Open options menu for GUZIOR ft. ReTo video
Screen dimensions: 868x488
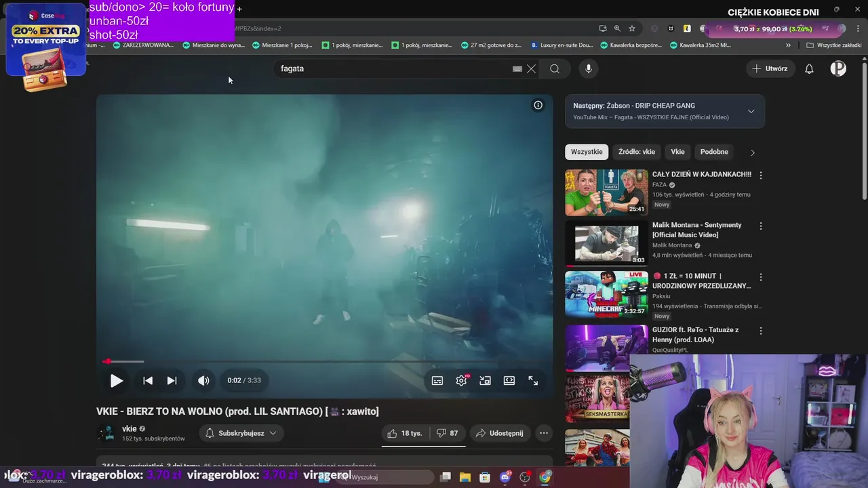pyautogui.click(x=761, y=331)
